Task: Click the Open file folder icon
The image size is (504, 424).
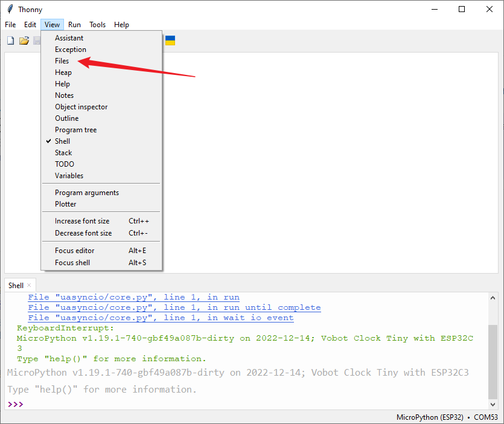Action: click(x=24, y=40)
